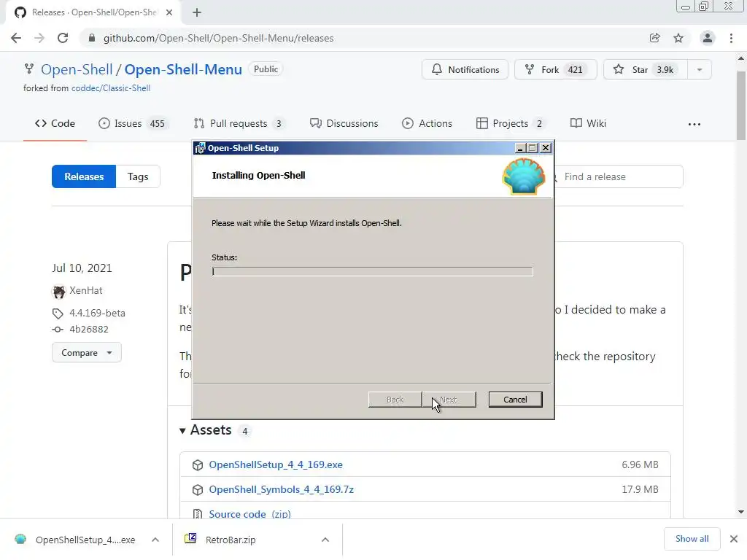The width and height of the screenshot is (747, 560).
Task: Click the Open-Shell Setup title bar icon
Action: pos(200,148)
